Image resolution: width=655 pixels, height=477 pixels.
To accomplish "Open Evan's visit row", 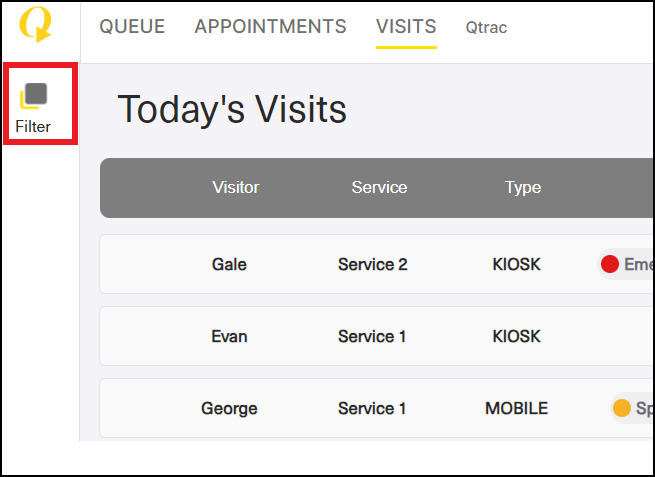I will coord(376,336).
